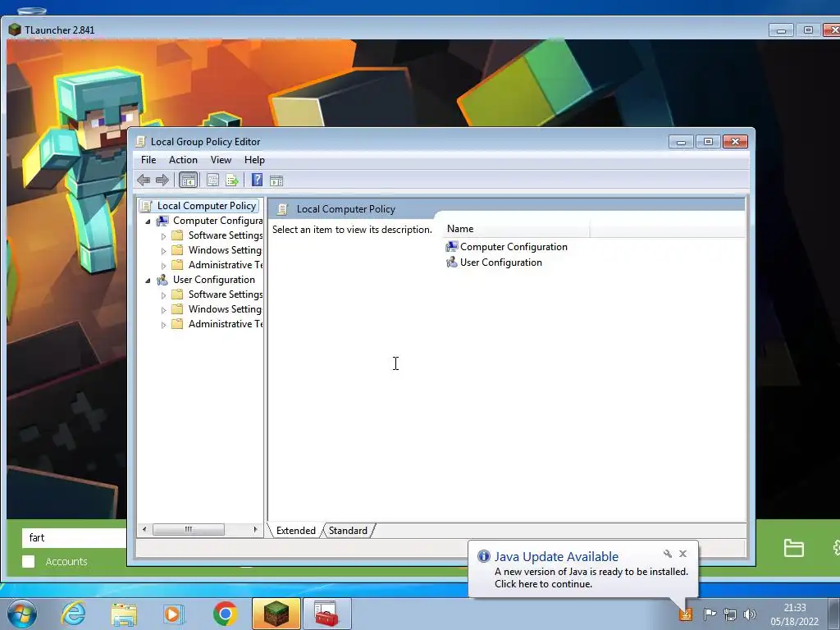840x630 pixels.
Task: Click the Java updater tray icon
Action: pos(686,614)
